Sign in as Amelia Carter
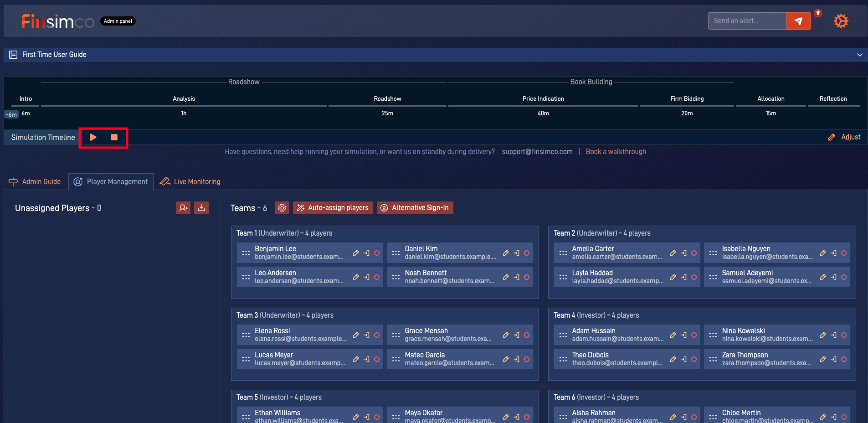The width and height of the screenshot is (868, 423). click(x=683, y=253)
